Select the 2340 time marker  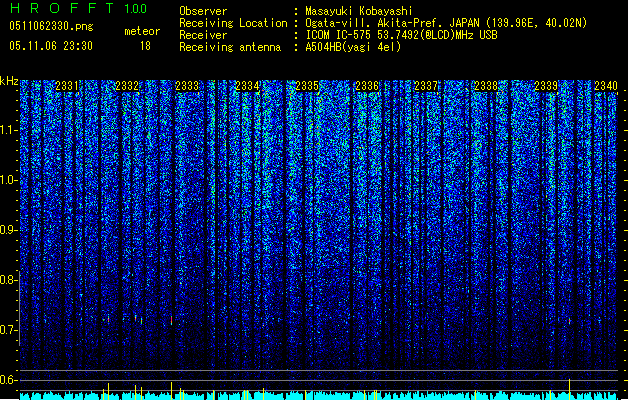coord(606,86)
